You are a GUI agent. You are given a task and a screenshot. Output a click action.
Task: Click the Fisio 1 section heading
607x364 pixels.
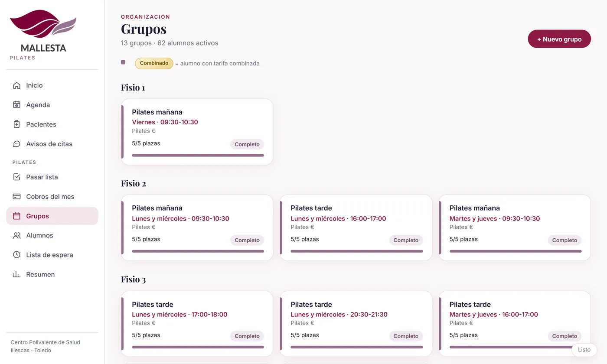coord(133,88)
